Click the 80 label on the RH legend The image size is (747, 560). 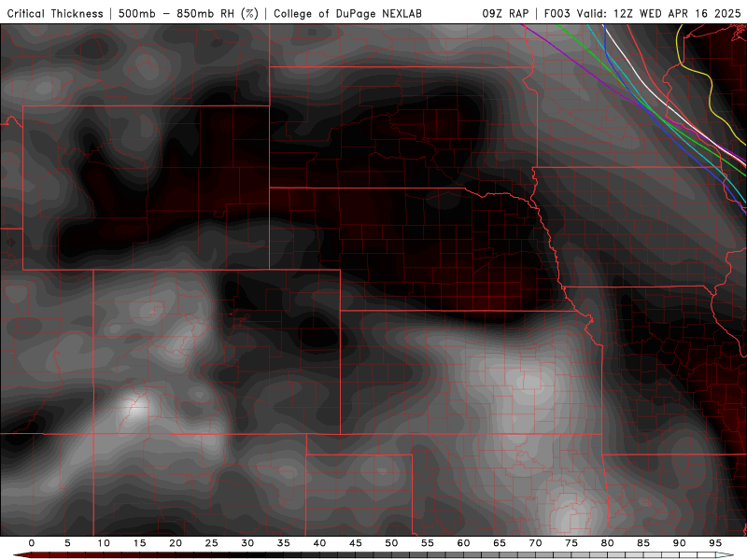608,543
